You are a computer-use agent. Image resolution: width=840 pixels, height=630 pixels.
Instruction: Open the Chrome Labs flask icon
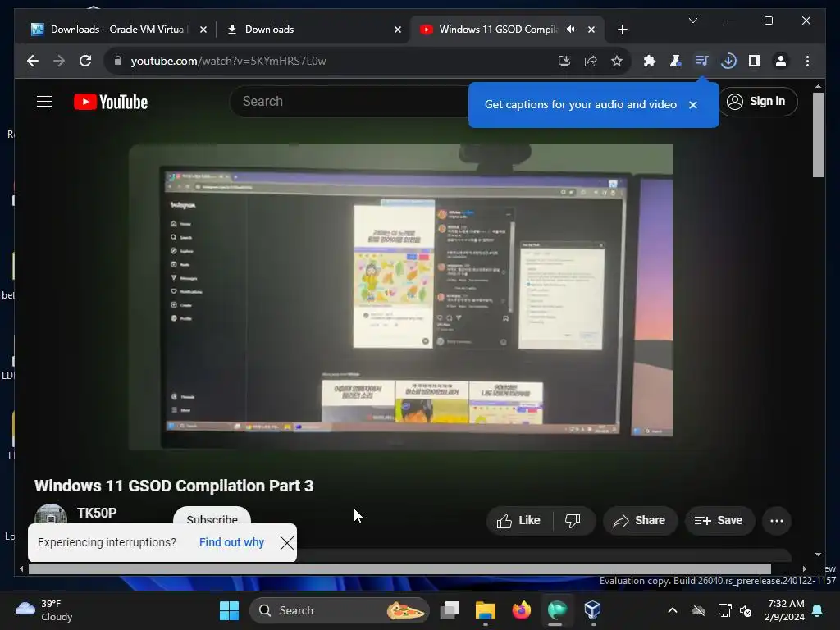[676, 61]
